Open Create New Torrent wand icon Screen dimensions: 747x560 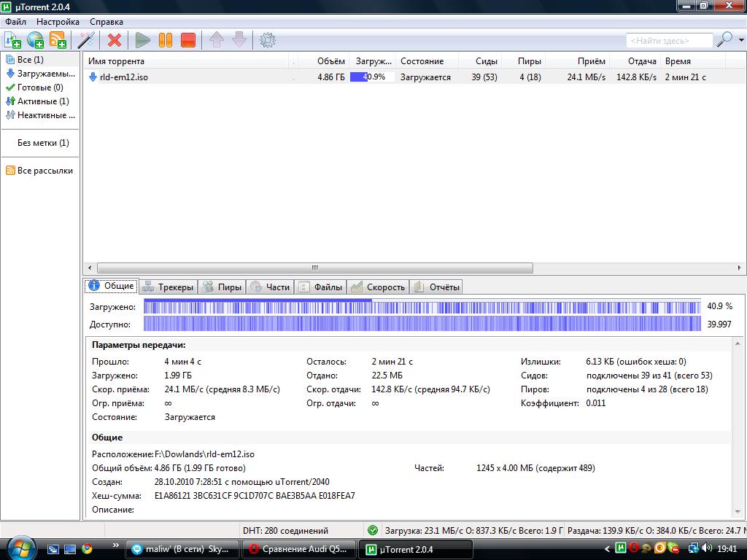click(x=86, y=40)
